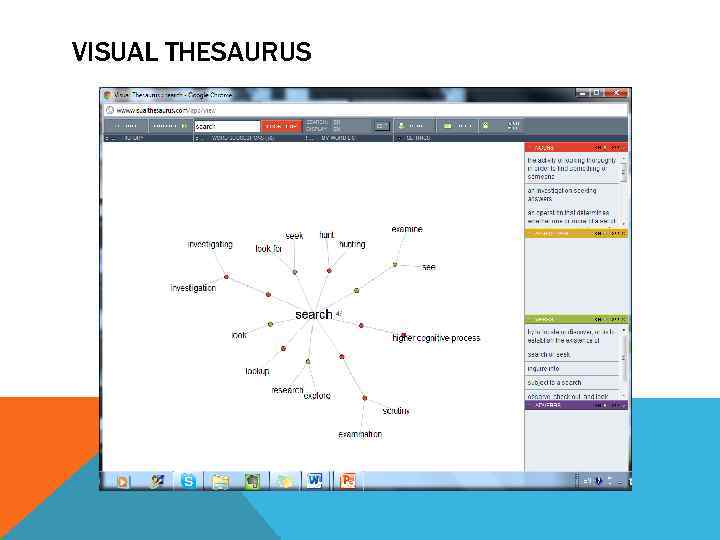The image size is (720, 540).
Task: Click meaning node below the word seek
Action: point(295,272)
